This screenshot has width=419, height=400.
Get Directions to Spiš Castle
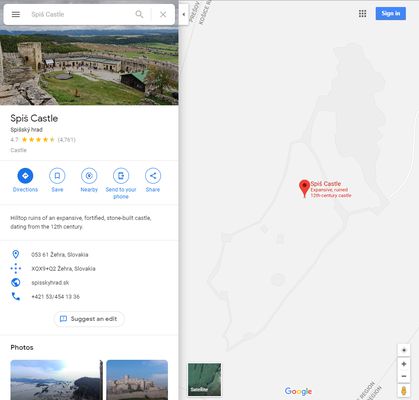tap(25, 180)
